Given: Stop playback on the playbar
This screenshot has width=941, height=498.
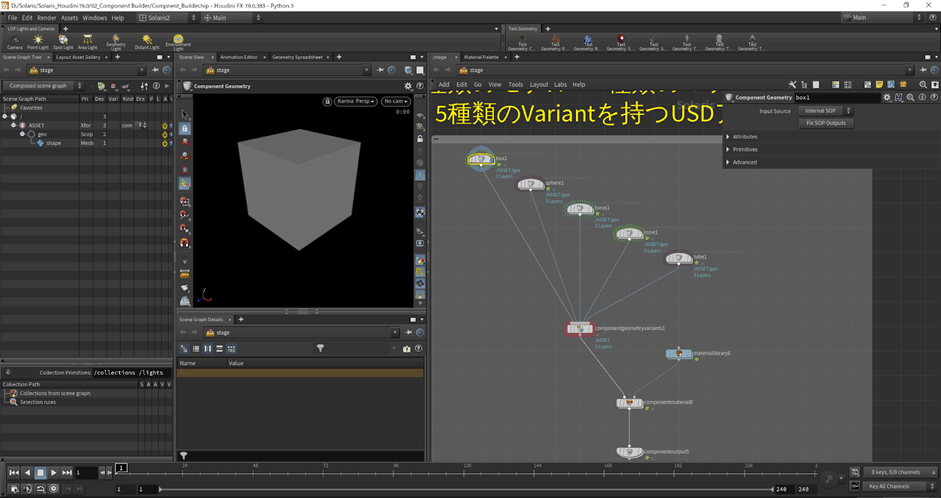Looking at the screenshot, I should click(40, 473).
